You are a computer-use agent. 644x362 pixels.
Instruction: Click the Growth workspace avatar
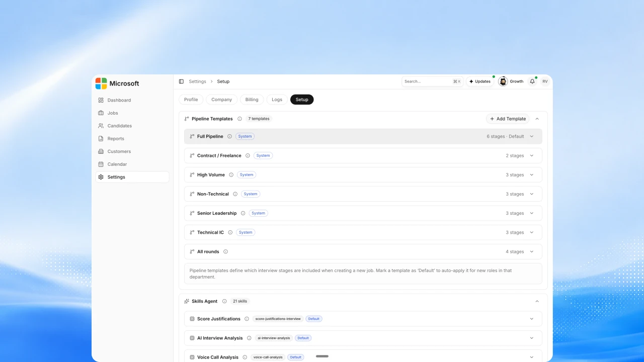click(x=503, y=81)
